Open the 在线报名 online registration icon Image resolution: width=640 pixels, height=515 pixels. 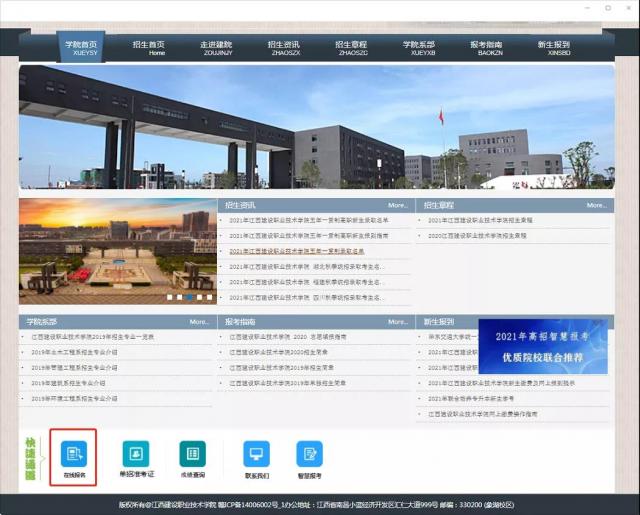click(73, 455)
